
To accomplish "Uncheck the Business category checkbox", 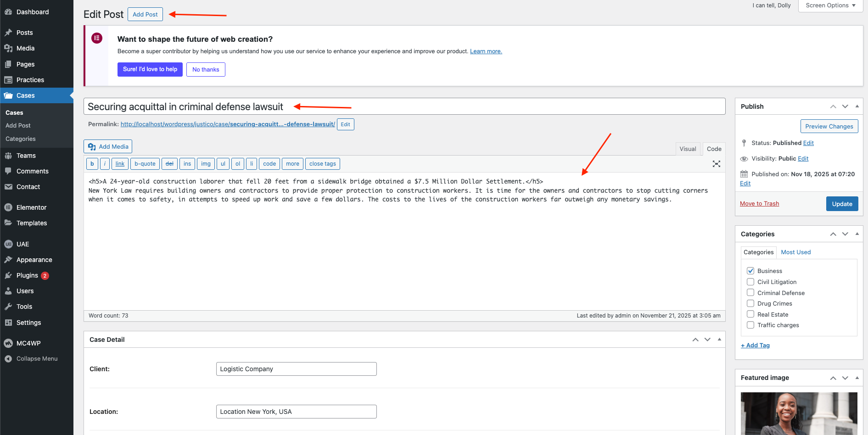I will coord(750,271).
